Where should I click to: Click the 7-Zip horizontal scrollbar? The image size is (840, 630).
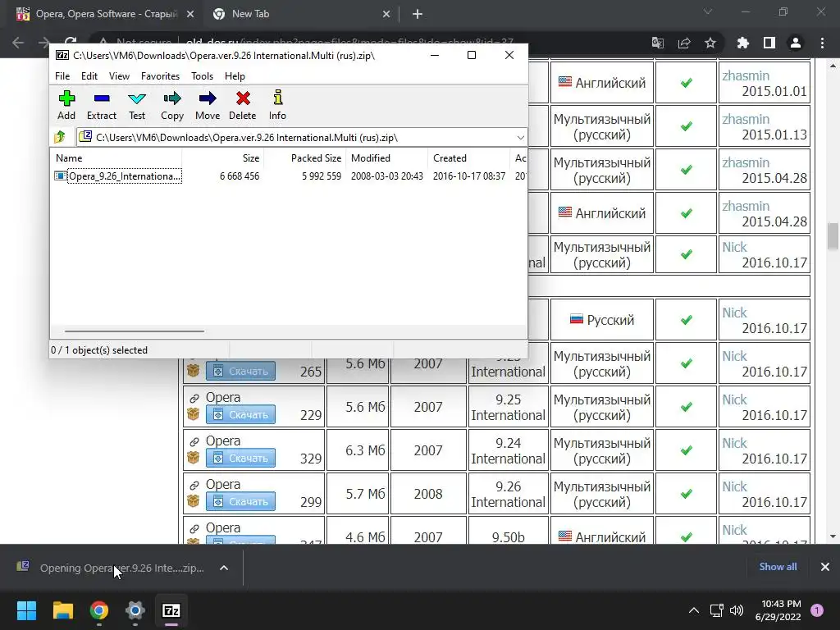pos(135,331)
